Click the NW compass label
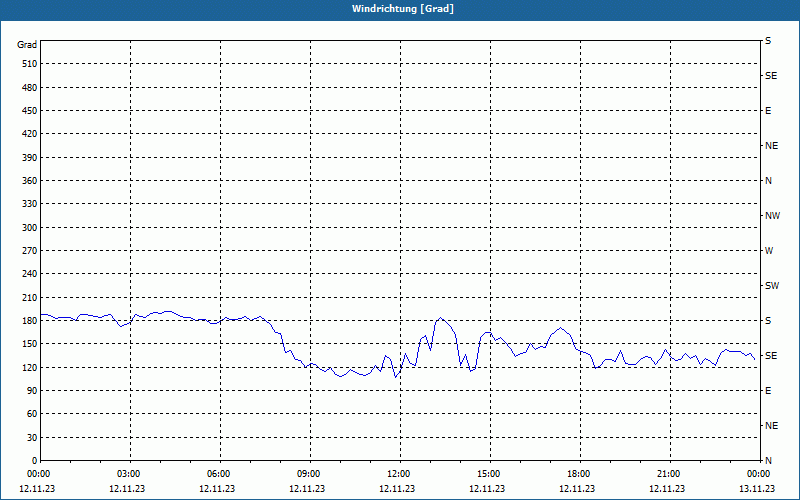Viewport: 800px width, 500px height. [x=772, y=216]
